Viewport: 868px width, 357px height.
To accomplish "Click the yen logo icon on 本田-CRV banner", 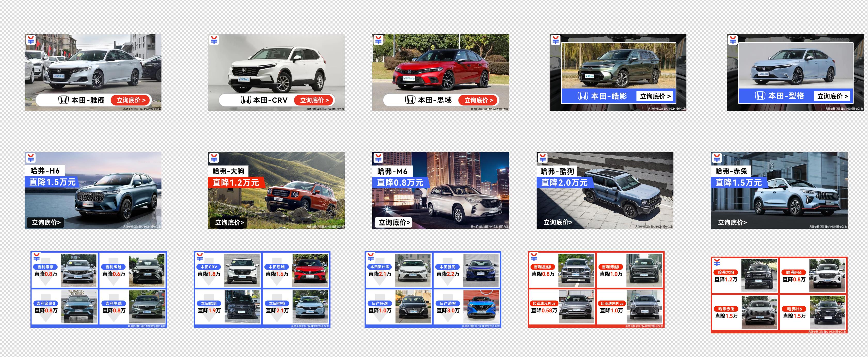I will pyautogui.click(x=214, y=40).
